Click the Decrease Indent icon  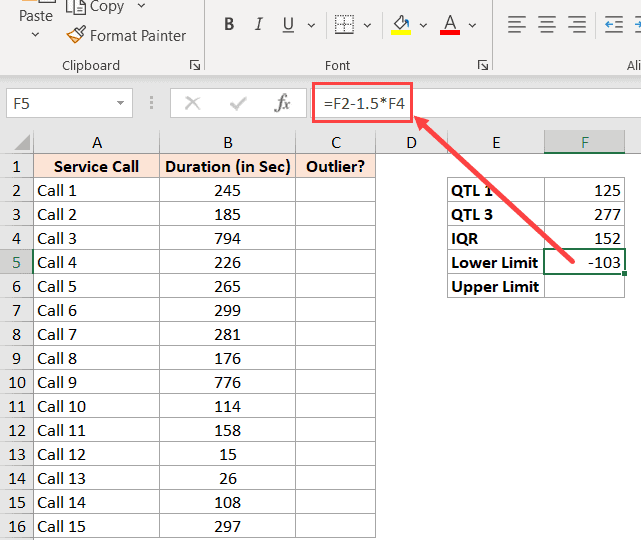pos(614,25)
